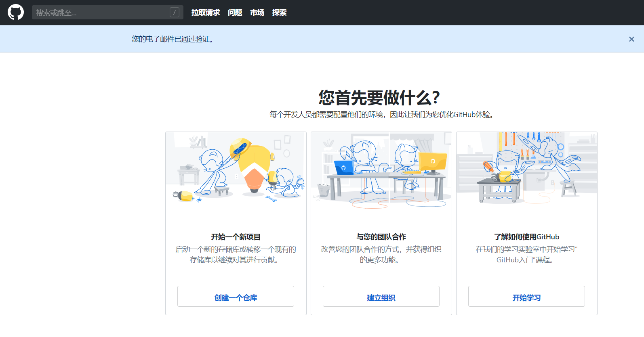The image size is (644, 337).
Task: Click the 与您的团队合作 card title
Action: pos(381,237)
